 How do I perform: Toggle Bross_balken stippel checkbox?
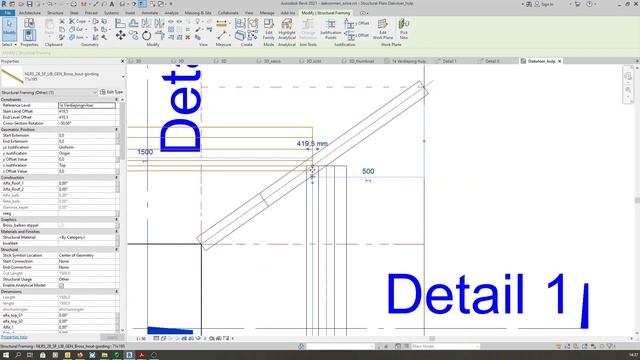(62, 225)
